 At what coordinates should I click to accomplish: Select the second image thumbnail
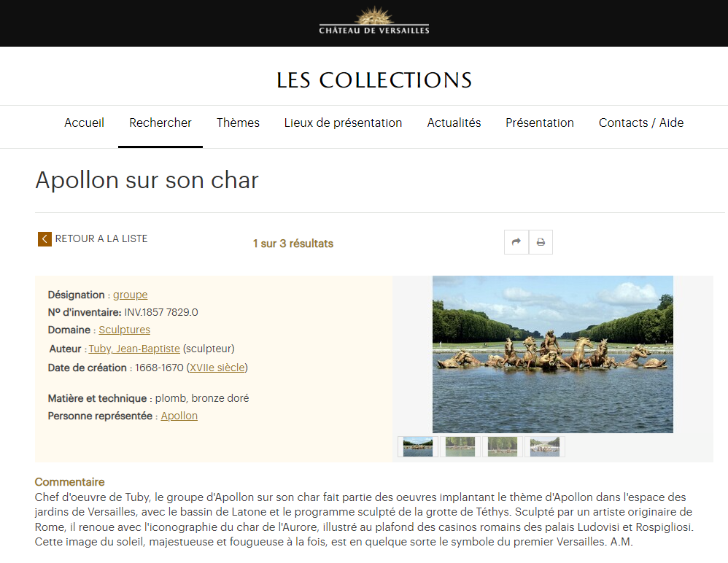460,446
